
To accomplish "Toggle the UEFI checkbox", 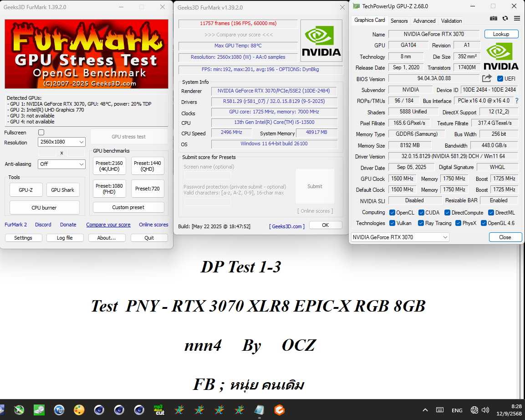I will pos(500,79).
